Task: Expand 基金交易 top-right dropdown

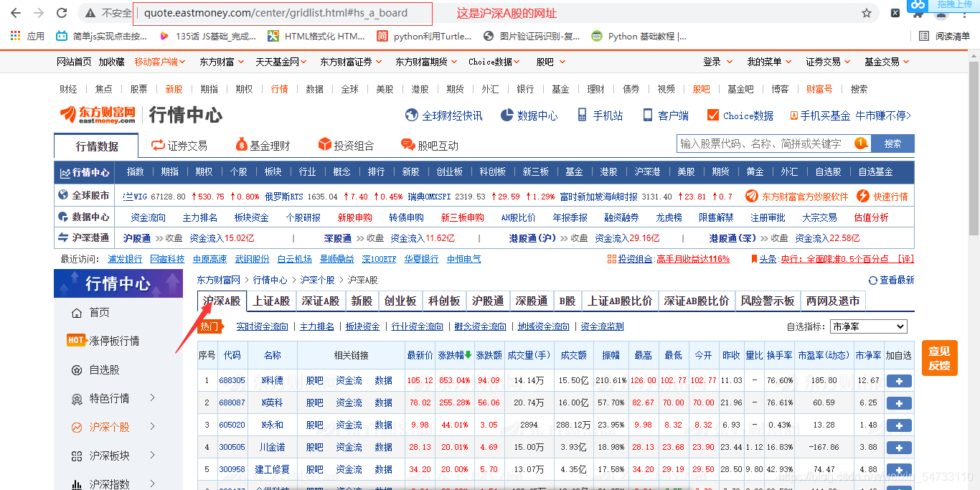Action: [x=887, y=62]
